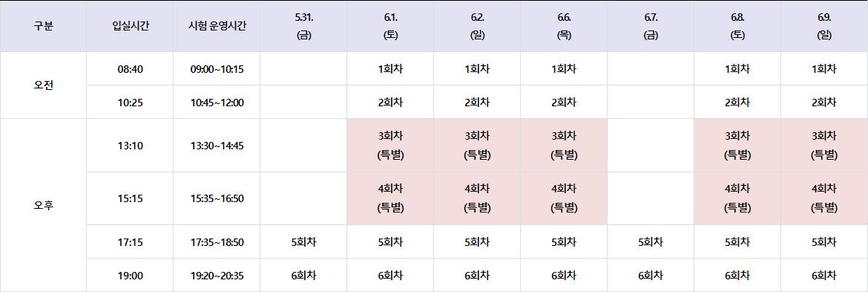Image resolution: width=868 pixels, height=292 pixels.
Task: Click the 구분 header cell
Action: (43, 26)
